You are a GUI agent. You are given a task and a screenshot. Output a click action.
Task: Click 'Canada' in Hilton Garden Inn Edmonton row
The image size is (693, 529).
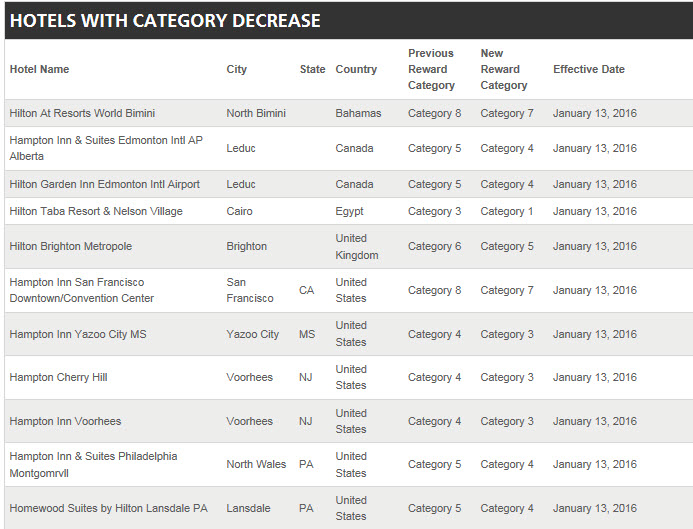click(354, 184)
